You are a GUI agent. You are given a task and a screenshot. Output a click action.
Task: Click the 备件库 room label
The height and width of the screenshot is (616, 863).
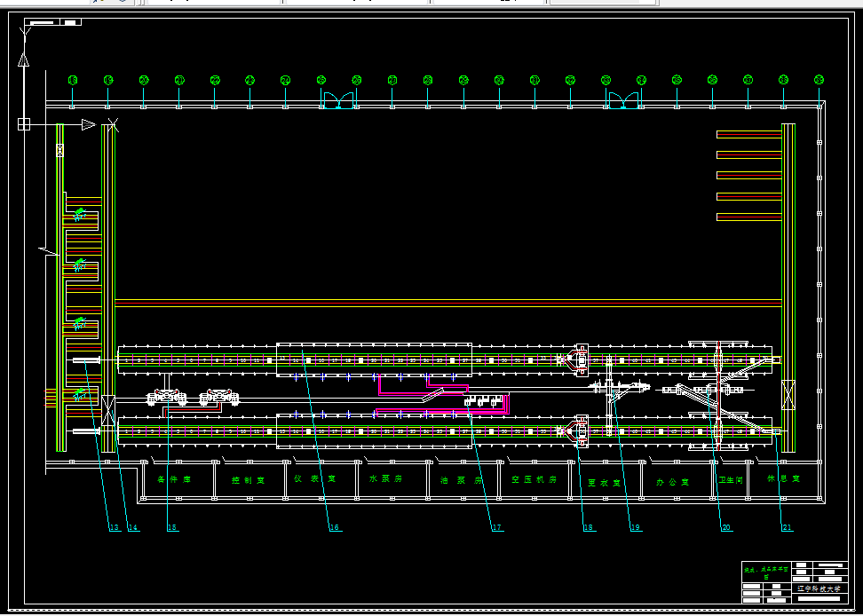(174, 479)
